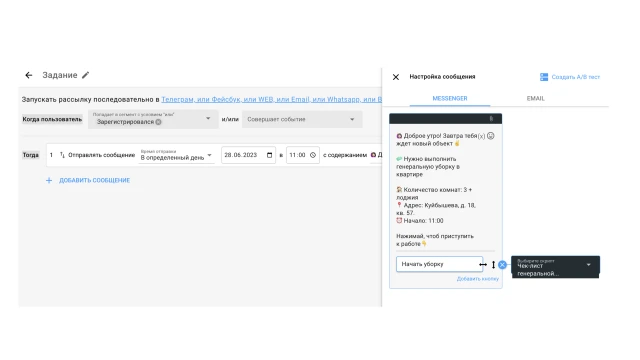Click the Начать уборку button field

[439, 264]
